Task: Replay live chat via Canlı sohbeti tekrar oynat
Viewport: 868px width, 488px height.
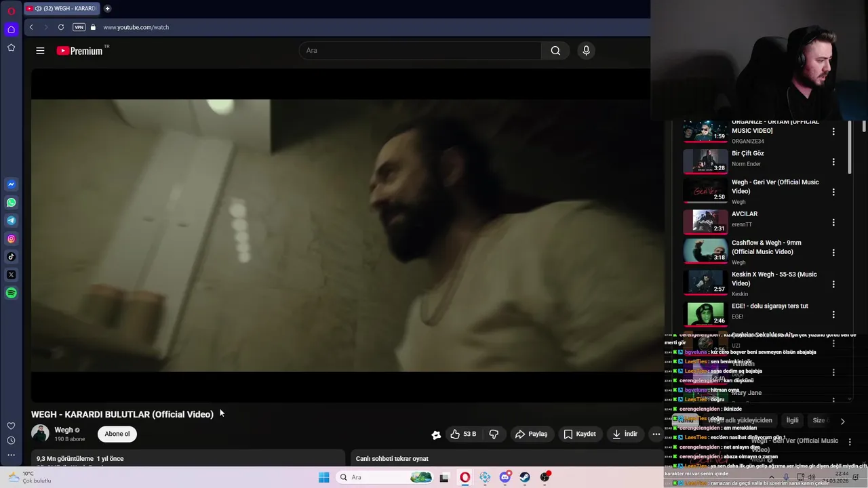Action: 392,459
